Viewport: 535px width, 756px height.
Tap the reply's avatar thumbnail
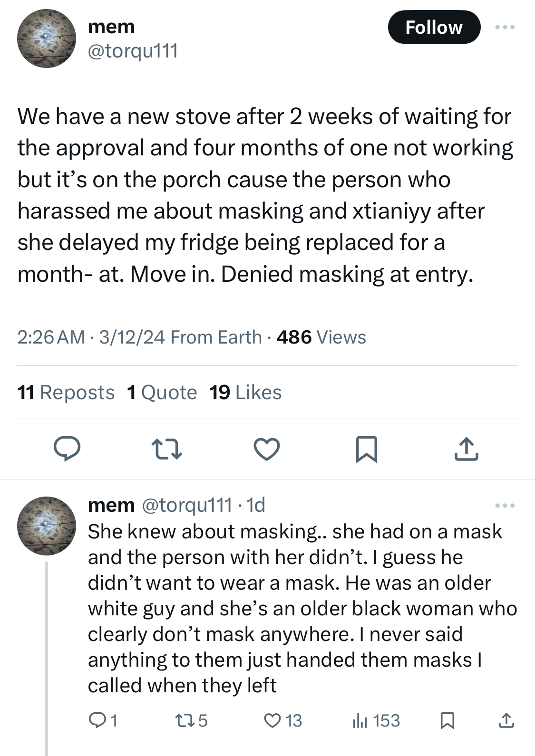pos(47,526)
